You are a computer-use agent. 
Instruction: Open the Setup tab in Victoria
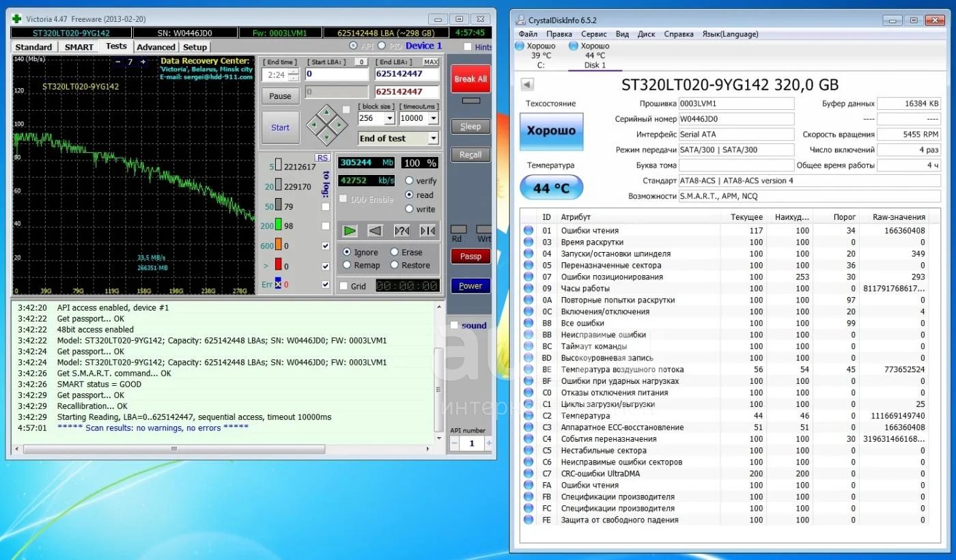coord(195,47)
